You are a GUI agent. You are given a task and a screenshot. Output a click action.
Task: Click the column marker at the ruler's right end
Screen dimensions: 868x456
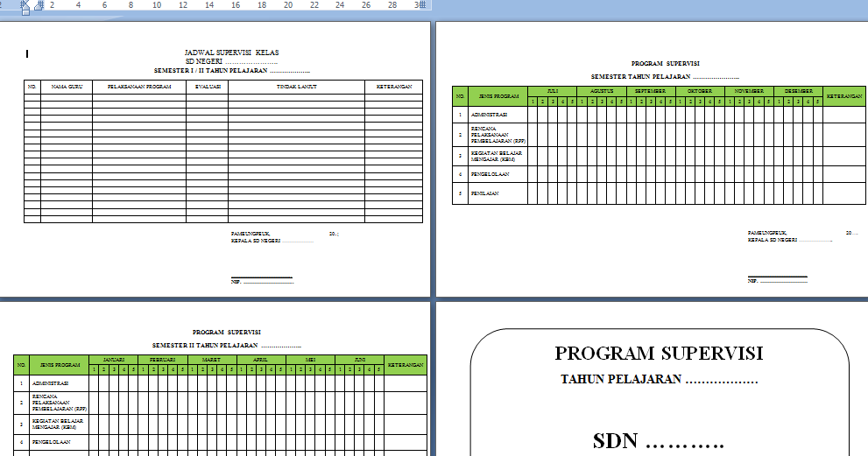tap(422, 5)
